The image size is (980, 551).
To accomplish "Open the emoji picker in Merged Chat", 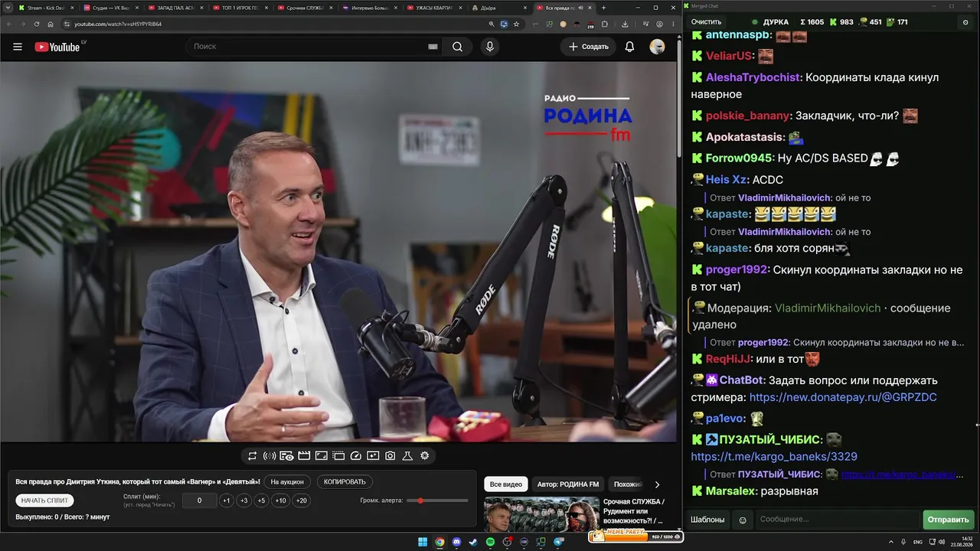I will pyautogui.click(x=742, y=520).
